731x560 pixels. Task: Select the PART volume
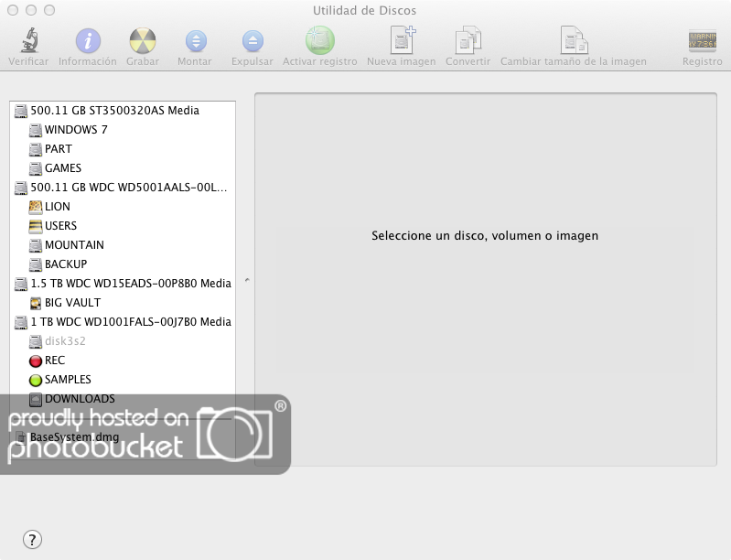(123, 149)
